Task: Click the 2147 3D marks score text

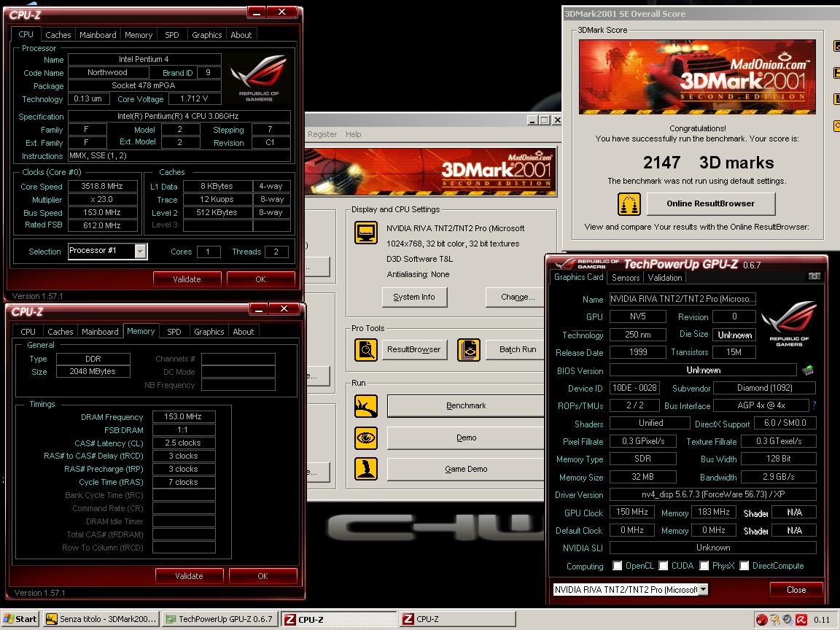Action: pyautogui.click(x=708, y=163)
